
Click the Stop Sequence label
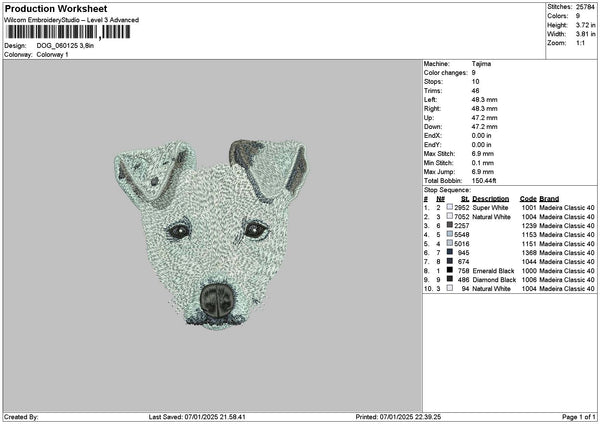pyautogui.click(x=446, y=189)
